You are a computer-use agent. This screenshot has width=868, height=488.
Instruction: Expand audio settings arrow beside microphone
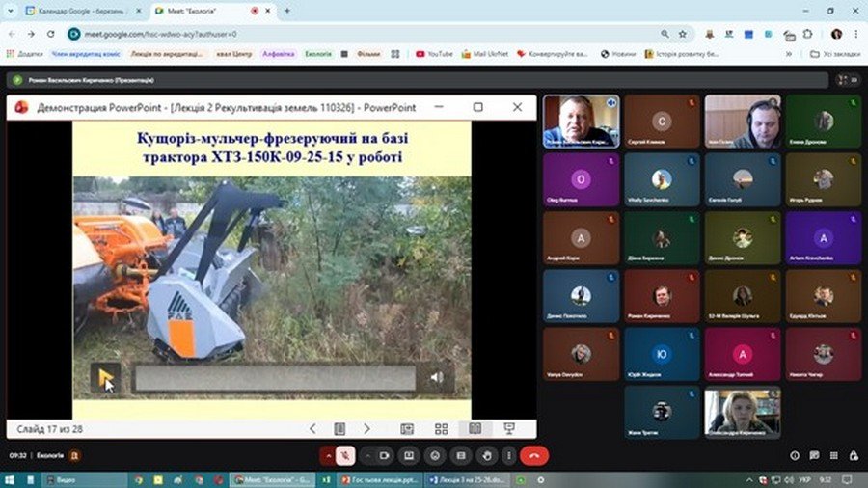[x=330, y=455]
